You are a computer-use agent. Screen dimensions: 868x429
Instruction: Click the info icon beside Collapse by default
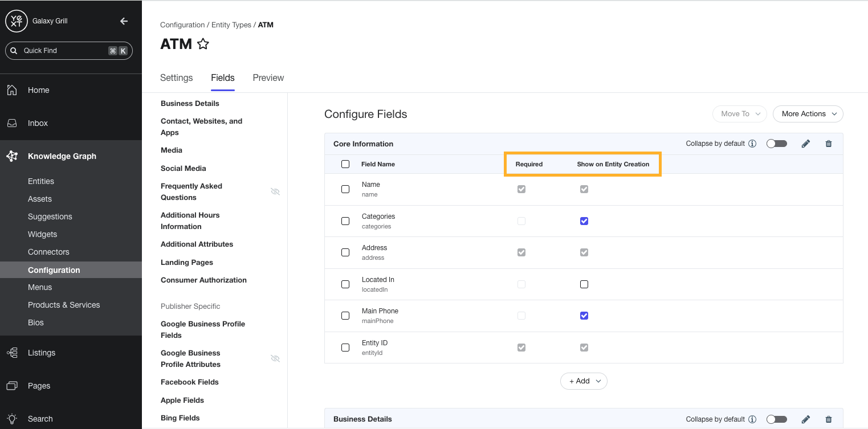752,144
